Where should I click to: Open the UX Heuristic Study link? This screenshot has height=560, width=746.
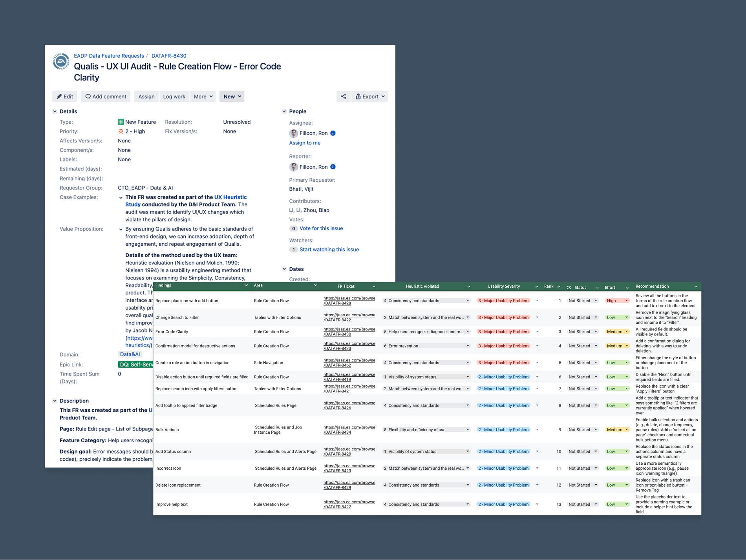point(186,201)
